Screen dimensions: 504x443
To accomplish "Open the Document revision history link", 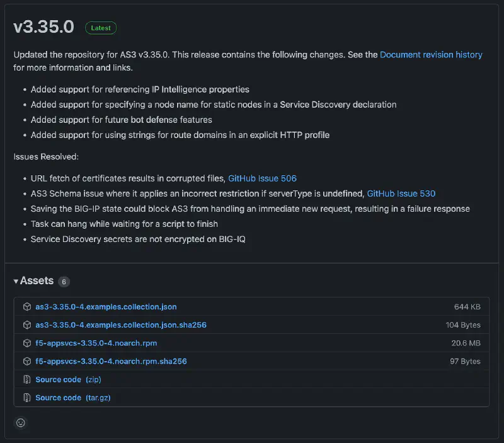I will [431, 55].
